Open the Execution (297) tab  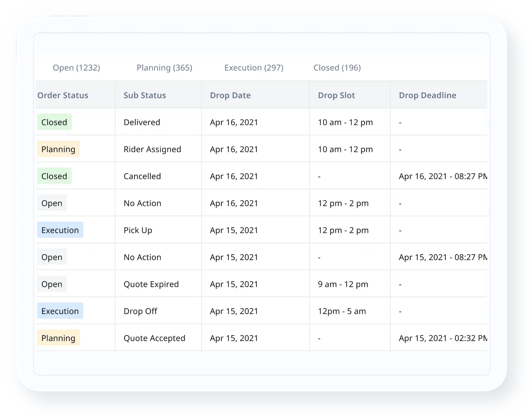pyautogui.click(x=254, y=68)
